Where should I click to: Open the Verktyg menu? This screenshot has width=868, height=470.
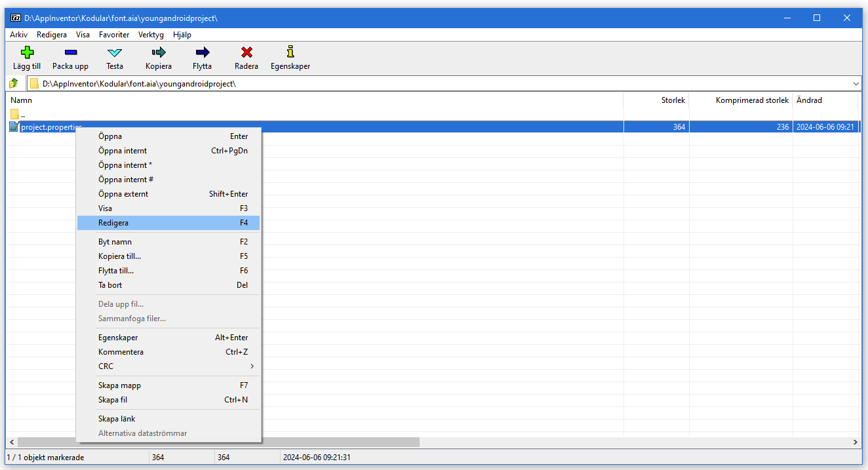point(151,35)
